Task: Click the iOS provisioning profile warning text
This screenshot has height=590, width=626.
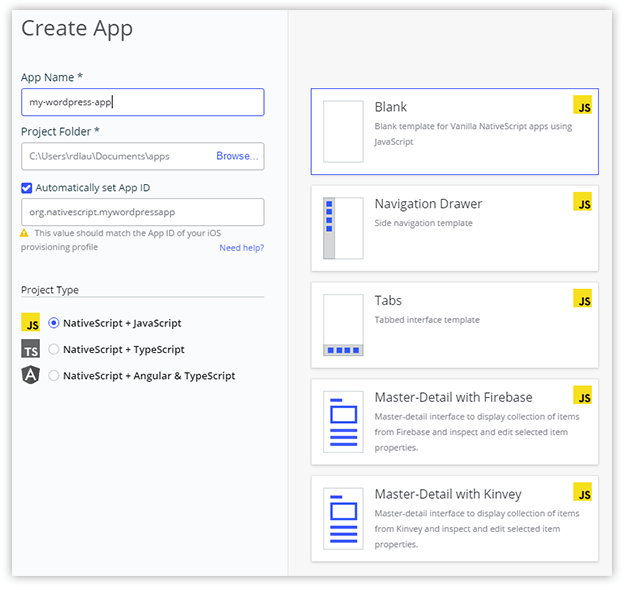Action: 121,240
